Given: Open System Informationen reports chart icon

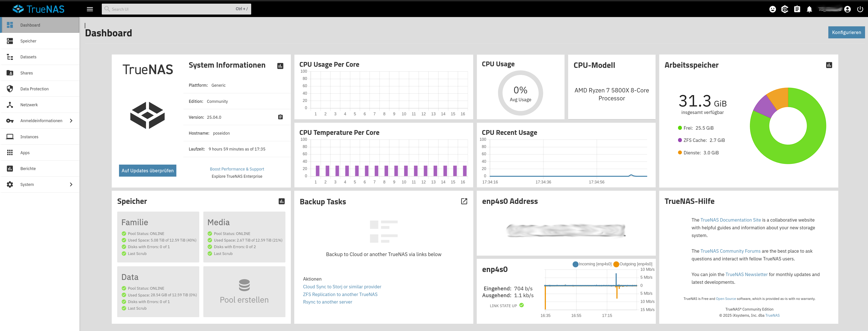Looking at the screenshot, I should pyautogui.click(x=280, y=66).
